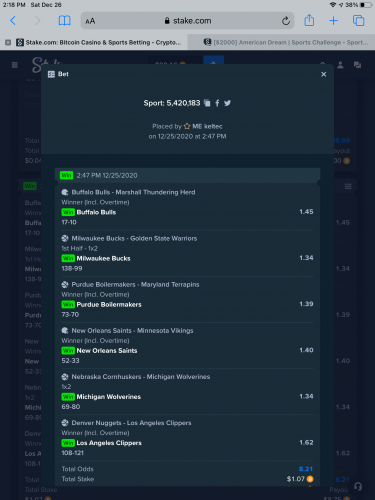This screenshot has height=500, width=375.
Task: Open Safari bookmarks book icon
Action: [x=64, y=21]
